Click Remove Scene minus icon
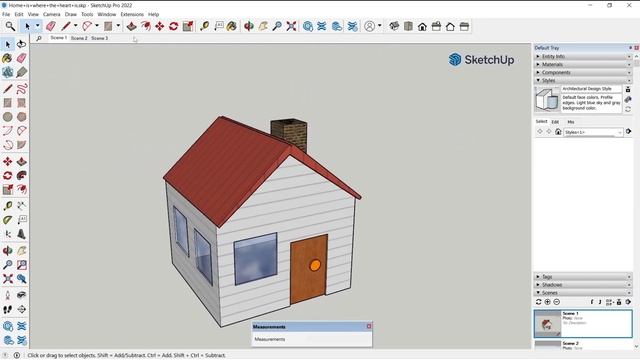640x360 pixels. tap(556, 302)
